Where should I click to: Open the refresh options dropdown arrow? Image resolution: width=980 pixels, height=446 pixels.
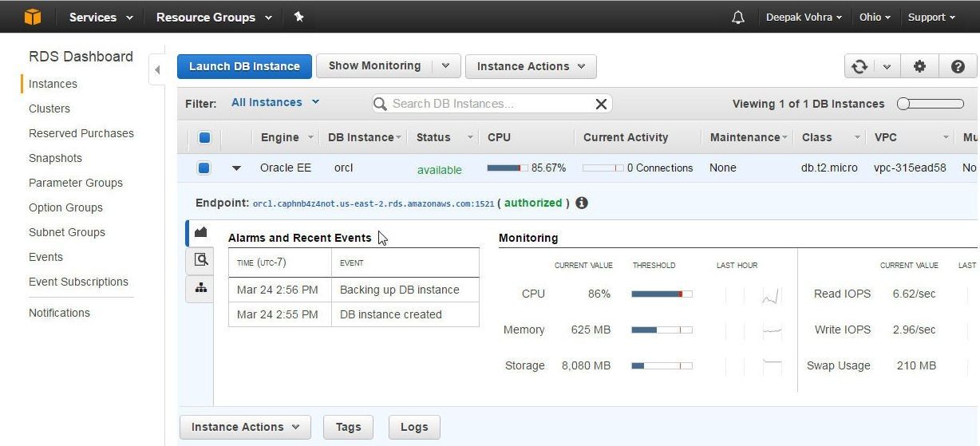(x=887, y=67)
